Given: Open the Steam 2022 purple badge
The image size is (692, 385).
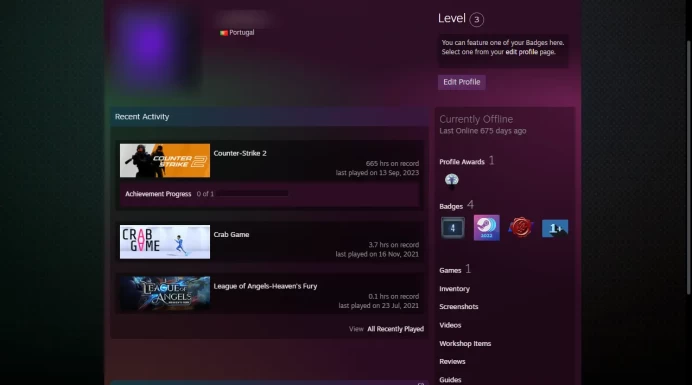Looking at the screenshot, I should coord(487,228).
